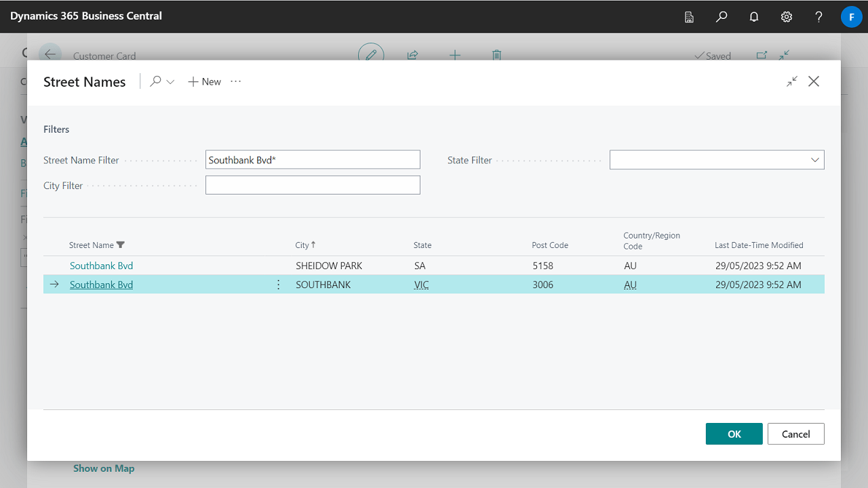Expand the search options chevron beside the magnifier
Image resolution: width=868 pixels, height=488 pixels.
point(170,82)
